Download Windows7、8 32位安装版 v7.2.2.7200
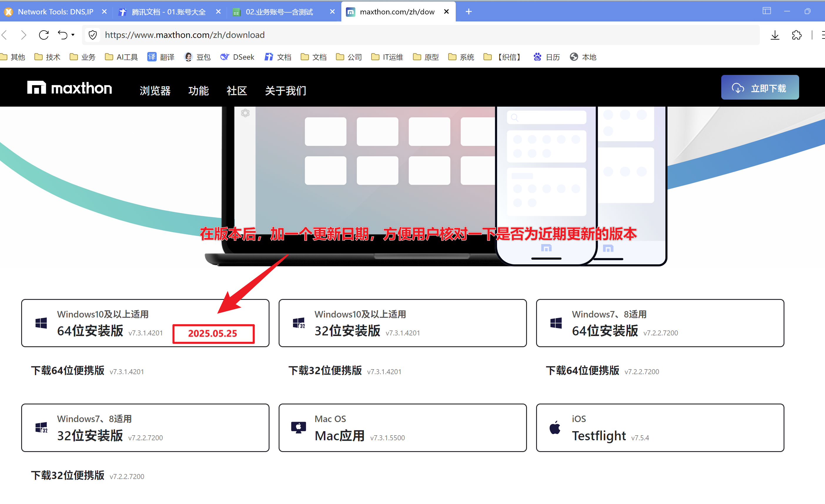 (x=145, y=428)
